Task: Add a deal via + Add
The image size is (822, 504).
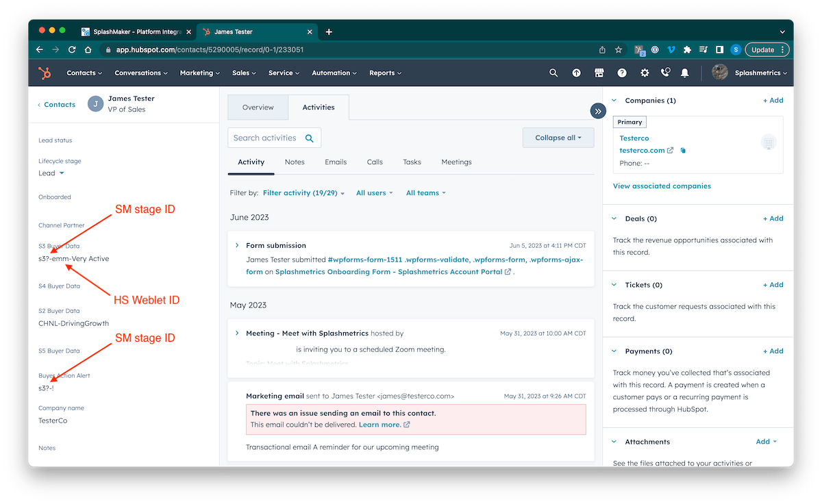Action: point(773,219)
